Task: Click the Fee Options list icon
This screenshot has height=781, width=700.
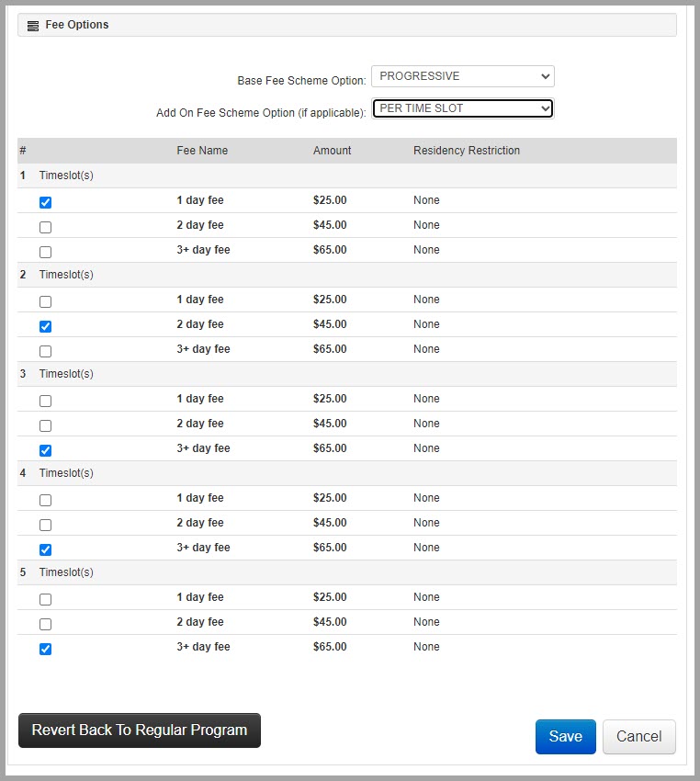Action: (33, 26)
